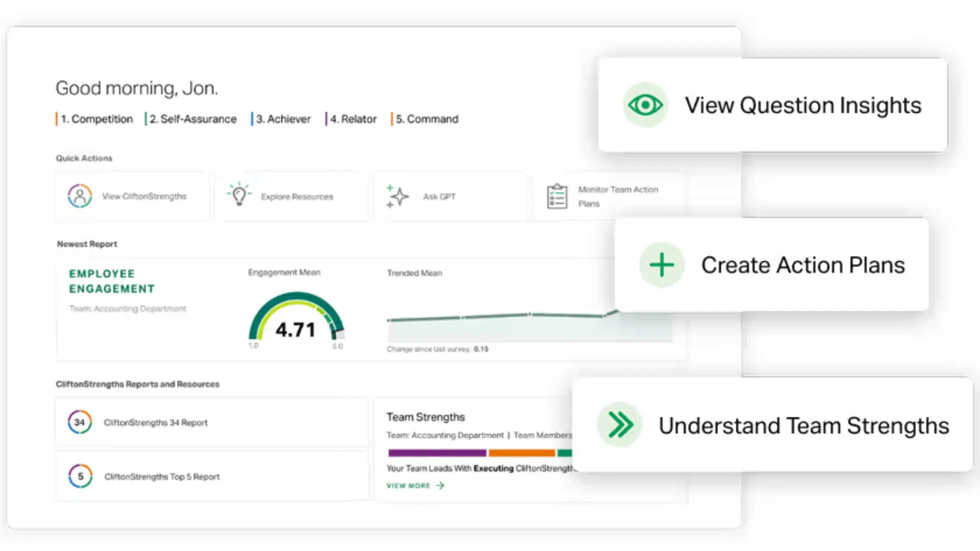
Task: Click the Monitor Team Action Plans clipboard icon
Action: [x=557, y=196]
